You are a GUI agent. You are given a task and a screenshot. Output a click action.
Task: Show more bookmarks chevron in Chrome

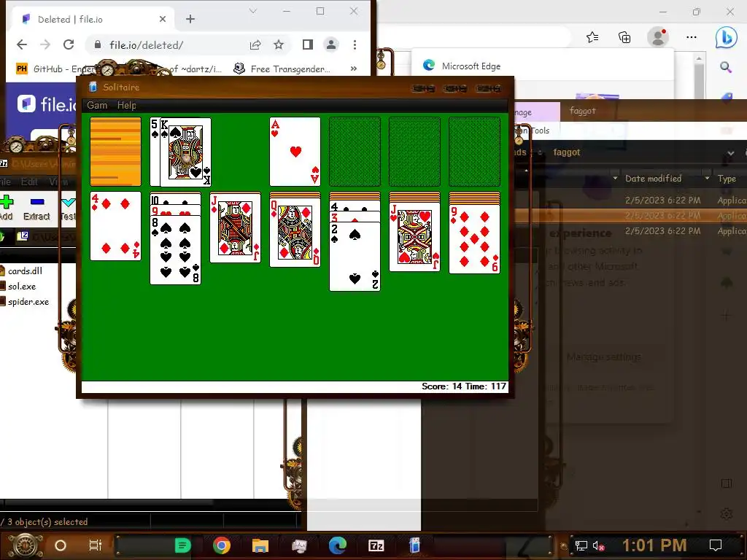(354, 69)
